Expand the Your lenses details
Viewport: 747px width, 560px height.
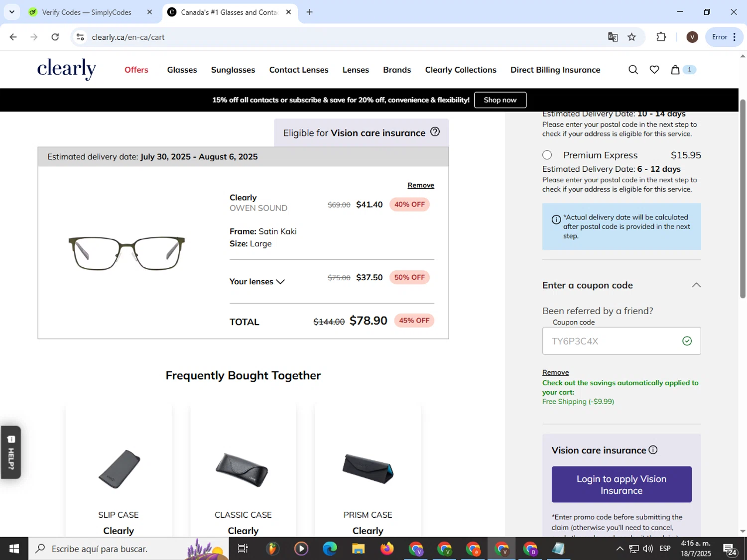pyautogui.click(x=257, y=282)
